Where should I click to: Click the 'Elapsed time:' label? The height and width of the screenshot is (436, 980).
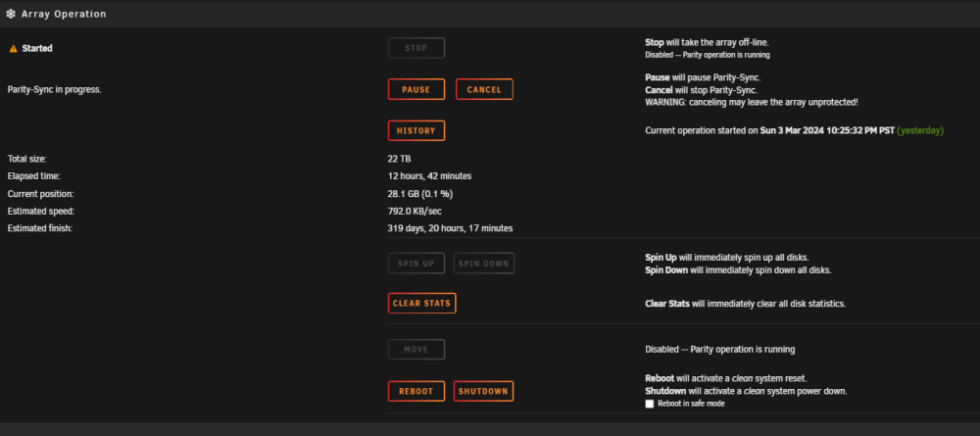(x=33, y=176)
